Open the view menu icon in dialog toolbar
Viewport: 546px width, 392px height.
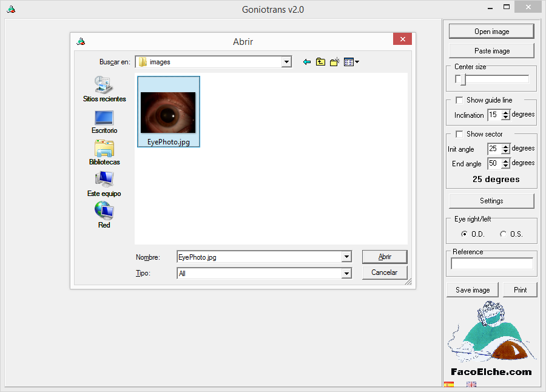pos(351,62)
